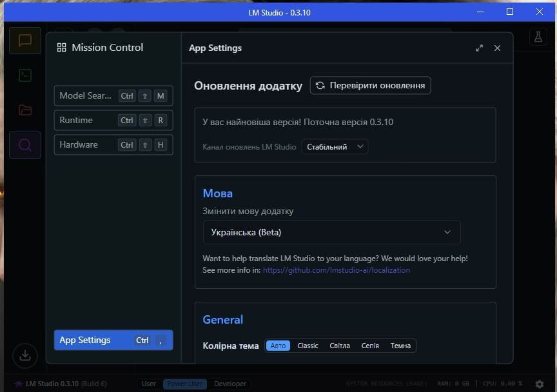557x392 pixels.
Task: Open the lmstudio-ai localization GitHub link
Action: [336, 270]
